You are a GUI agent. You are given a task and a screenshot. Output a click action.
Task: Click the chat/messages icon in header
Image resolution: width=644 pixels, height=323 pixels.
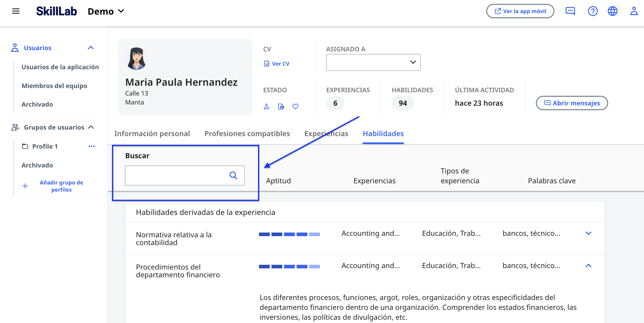click(x=571, y=12)
